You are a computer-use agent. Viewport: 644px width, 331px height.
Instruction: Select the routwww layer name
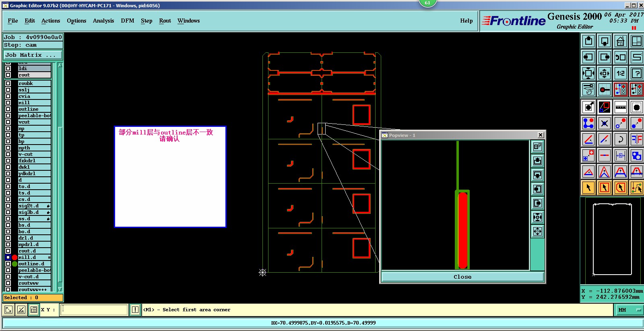(35, 283)
